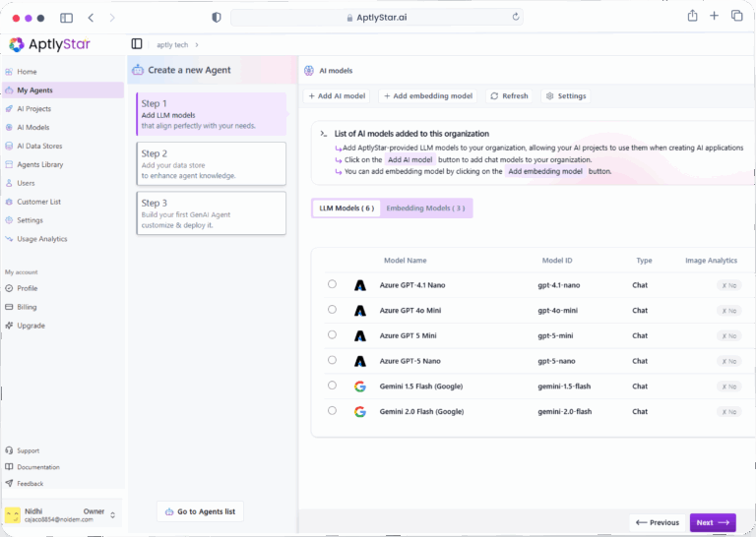Select the Azure GPT-4.1 Nano radio button
The image size is (756, 537).
(332, 284)
